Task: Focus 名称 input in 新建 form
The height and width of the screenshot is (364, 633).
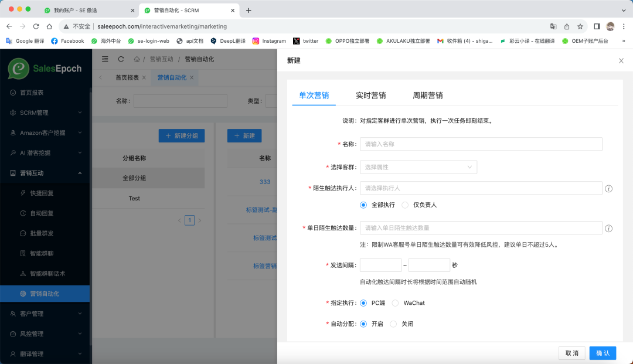Action: tap(481, 144)
